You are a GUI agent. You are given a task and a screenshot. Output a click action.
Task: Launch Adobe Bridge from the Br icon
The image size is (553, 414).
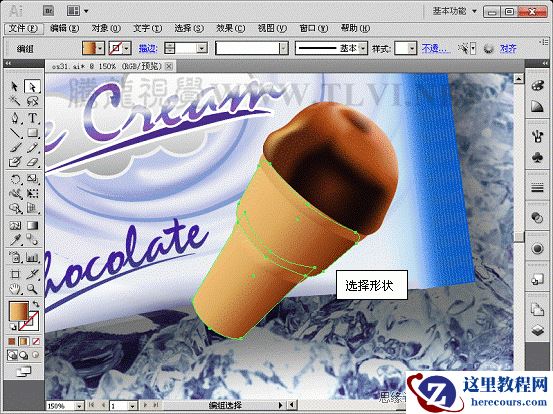(48, 11)
